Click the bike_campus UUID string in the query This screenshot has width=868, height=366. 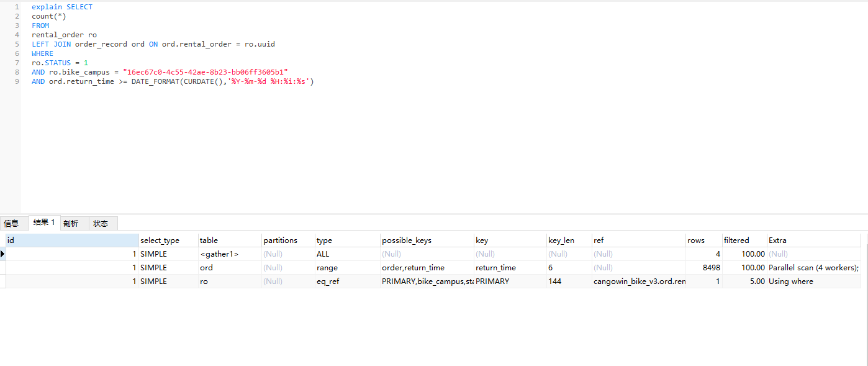pos(205,72)
